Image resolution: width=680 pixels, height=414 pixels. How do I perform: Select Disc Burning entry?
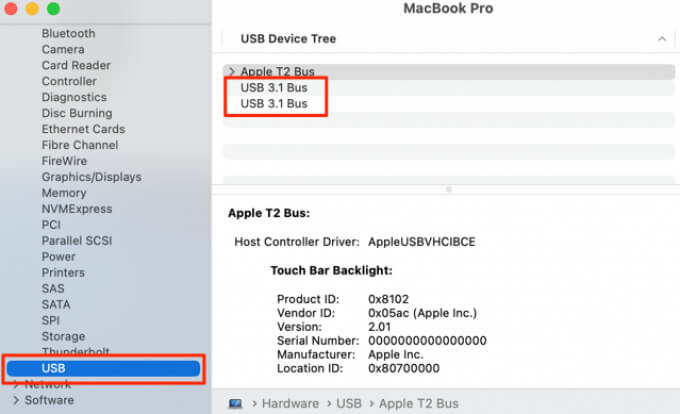(77, 113)
